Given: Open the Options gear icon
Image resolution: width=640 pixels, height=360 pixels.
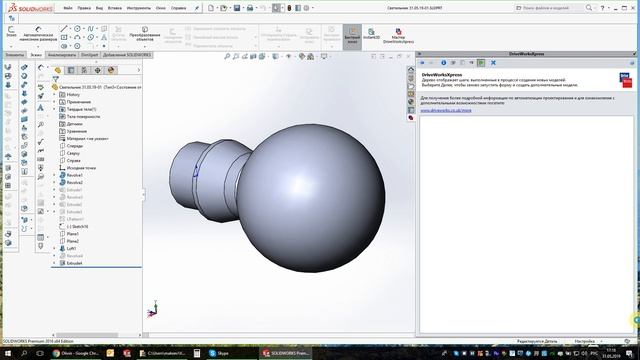Looking at the screenshot, I should tap(307, 8).
